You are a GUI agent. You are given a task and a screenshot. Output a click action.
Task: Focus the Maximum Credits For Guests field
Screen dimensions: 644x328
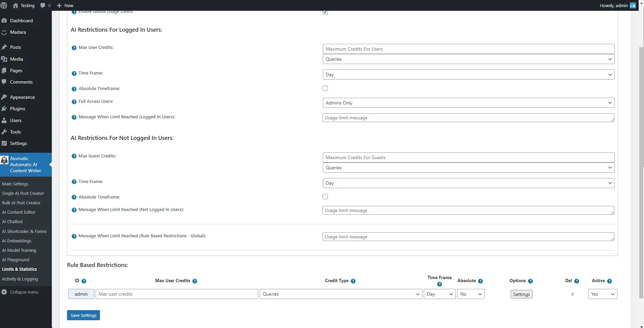coord(469,157)
